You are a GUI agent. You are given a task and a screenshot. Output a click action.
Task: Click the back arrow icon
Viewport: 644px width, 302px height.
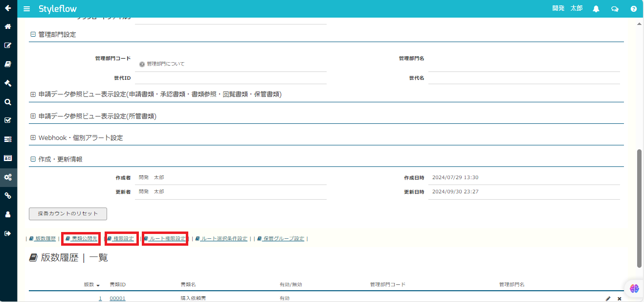8,8
